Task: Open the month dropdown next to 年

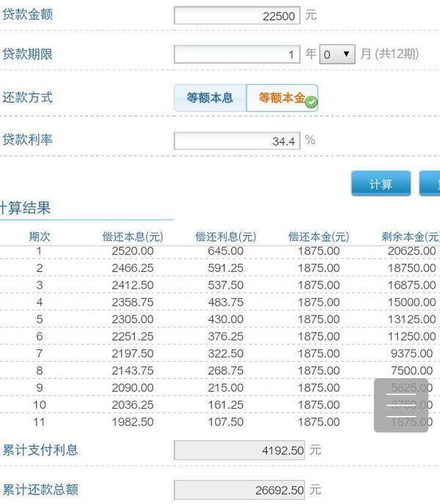Action: [x=337, y=54]
